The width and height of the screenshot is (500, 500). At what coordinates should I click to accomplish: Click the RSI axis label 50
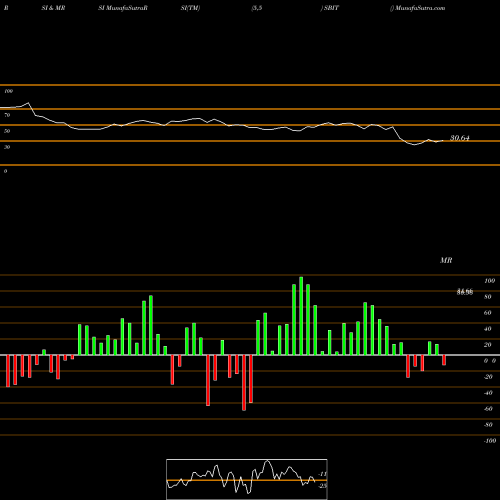[7, 131]
